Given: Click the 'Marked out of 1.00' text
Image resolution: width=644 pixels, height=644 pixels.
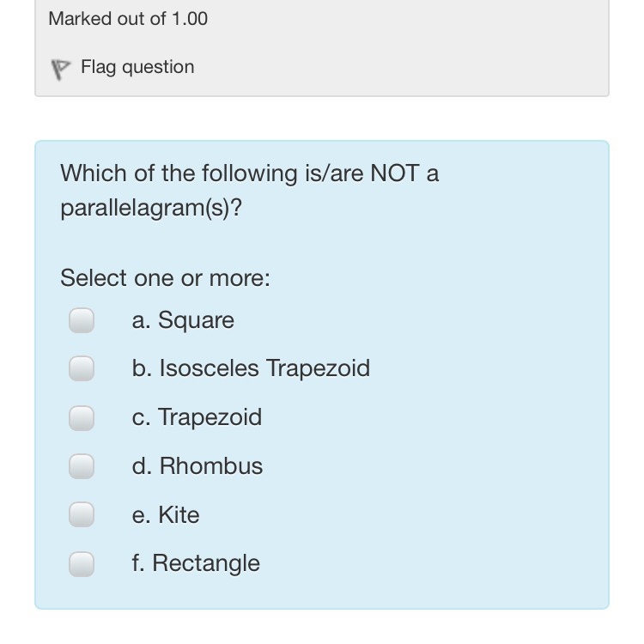Looking at the screenshot, I should (128, 19).
